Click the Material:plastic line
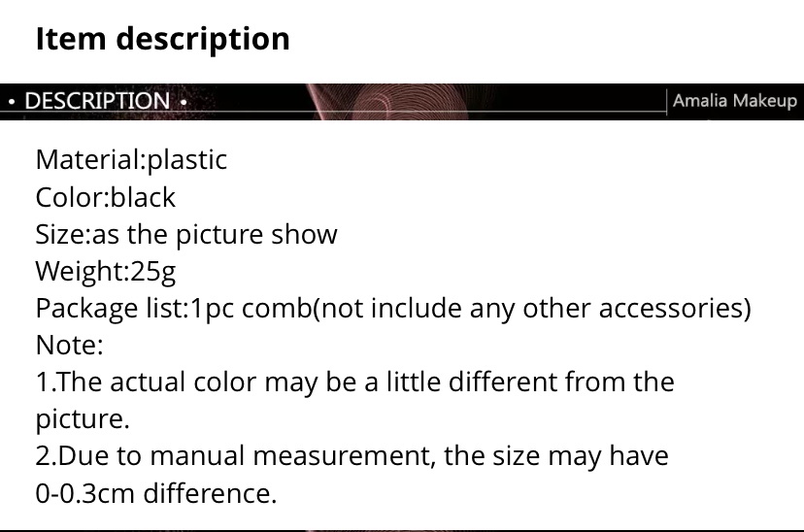 [x=131, y=160]
